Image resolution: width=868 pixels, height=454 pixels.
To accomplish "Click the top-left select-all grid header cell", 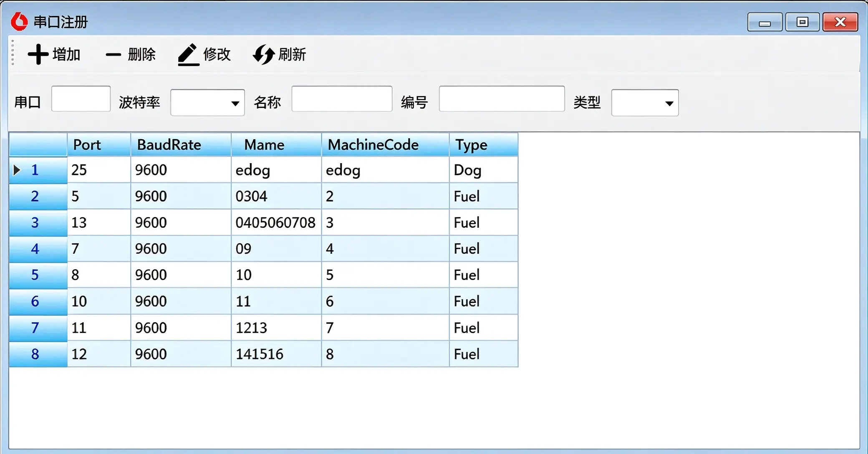I will [38, 145].
